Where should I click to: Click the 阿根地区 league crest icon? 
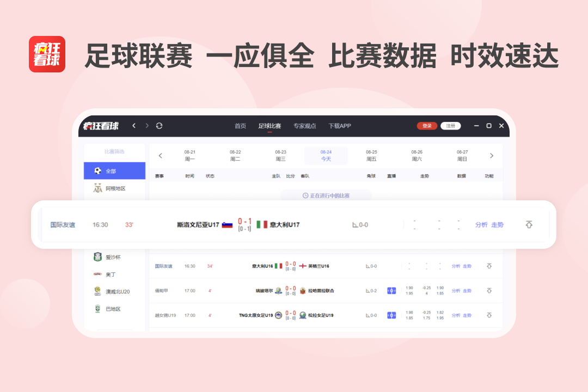click(97, 189)
